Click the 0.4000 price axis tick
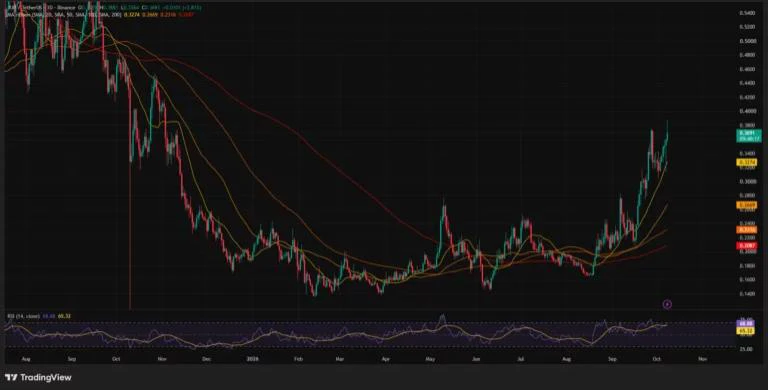The image size is (768, 390). coord(747,111)
